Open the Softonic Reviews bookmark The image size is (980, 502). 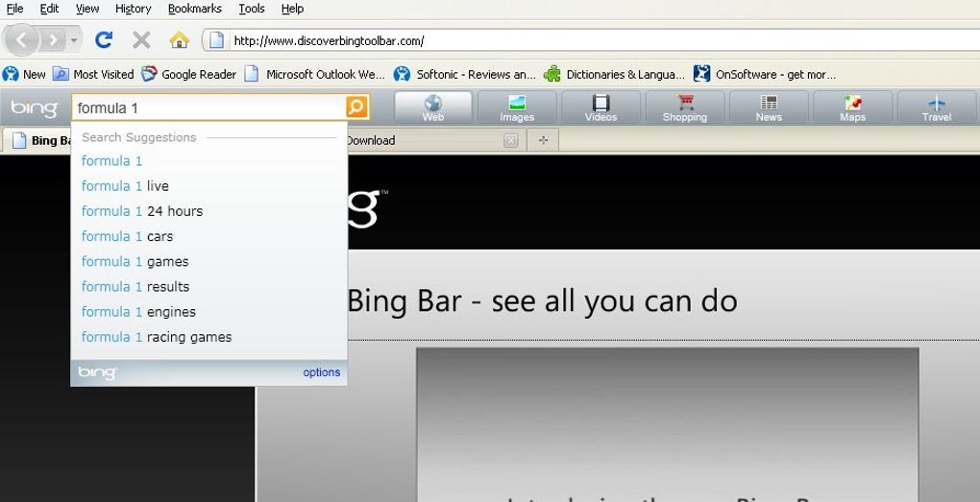click(465, 74)
